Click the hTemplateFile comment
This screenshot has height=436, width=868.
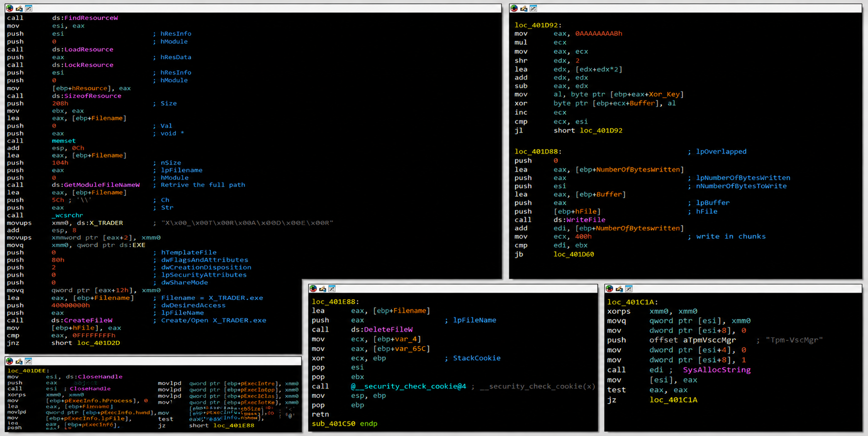188,253
